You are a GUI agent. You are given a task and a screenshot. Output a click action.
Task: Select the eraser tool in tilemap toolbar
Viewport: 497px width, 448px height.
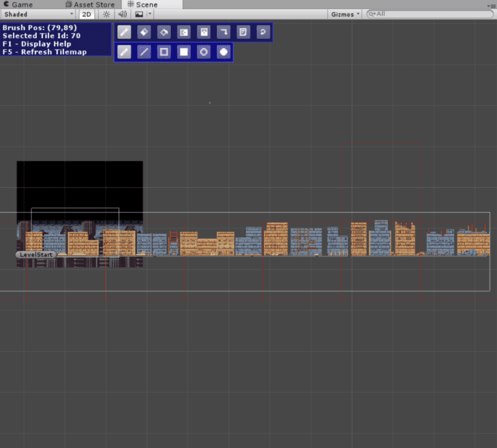144,32
